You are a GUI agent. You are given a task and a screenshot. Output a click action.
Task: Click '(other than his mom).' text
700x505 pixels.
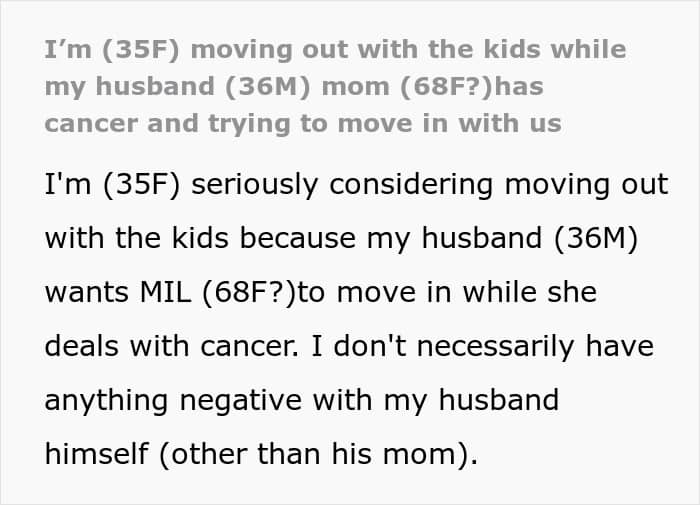point(318,455)
